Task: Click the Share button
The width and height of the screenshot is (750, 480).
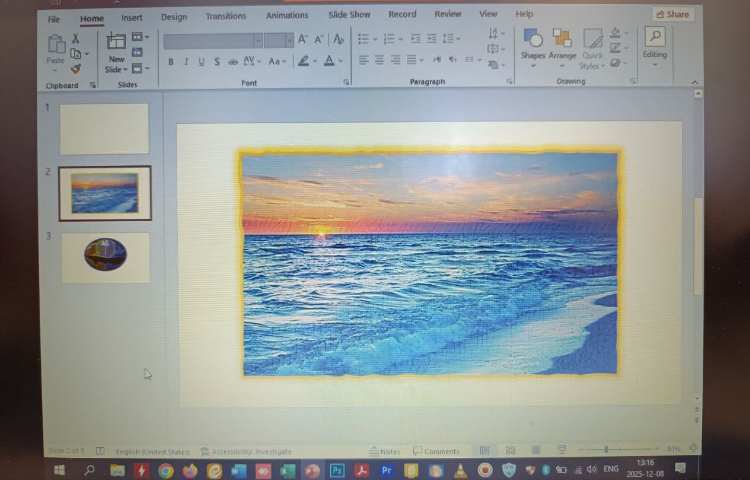Action: pos(672,14)
